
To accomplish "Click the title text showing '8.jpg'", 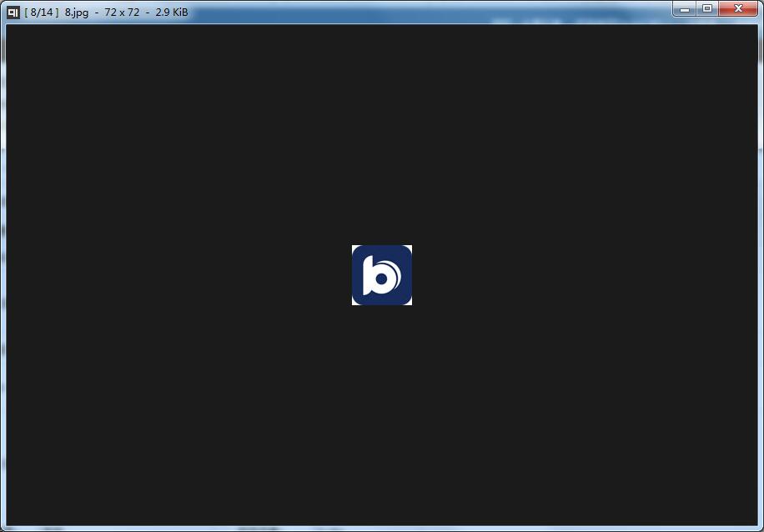I will pos(75,13).
